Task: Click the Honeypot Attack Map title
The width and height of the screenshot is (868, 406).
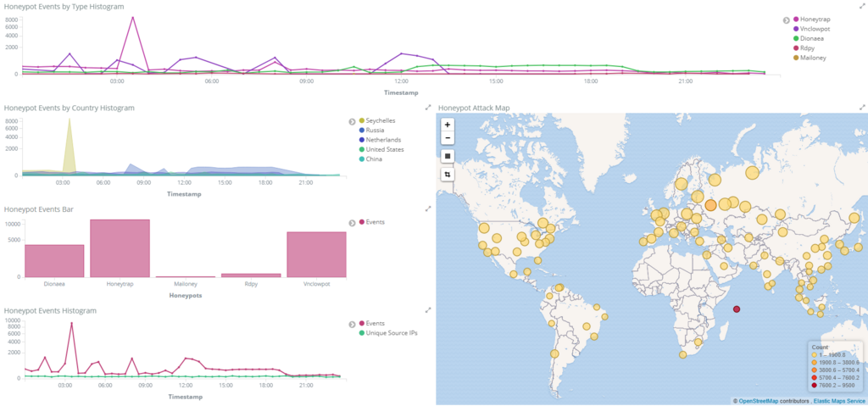Action: coord(474,108)
